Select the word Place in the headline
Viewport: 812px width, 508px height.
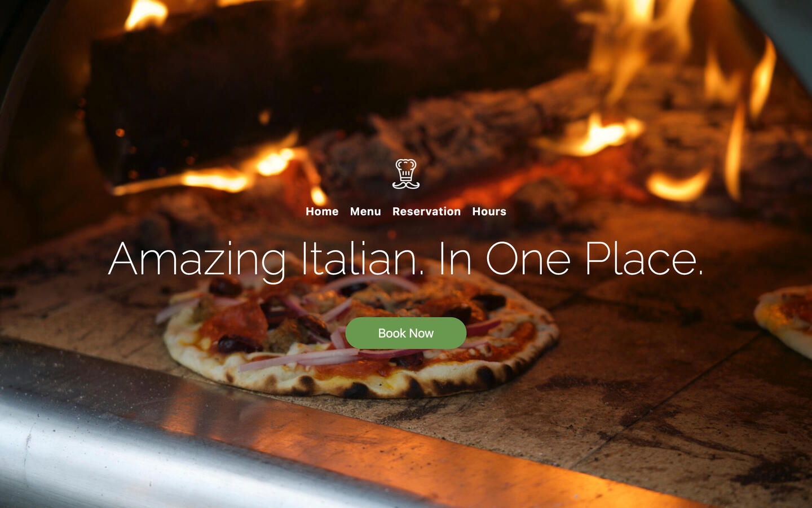point(644,259)
